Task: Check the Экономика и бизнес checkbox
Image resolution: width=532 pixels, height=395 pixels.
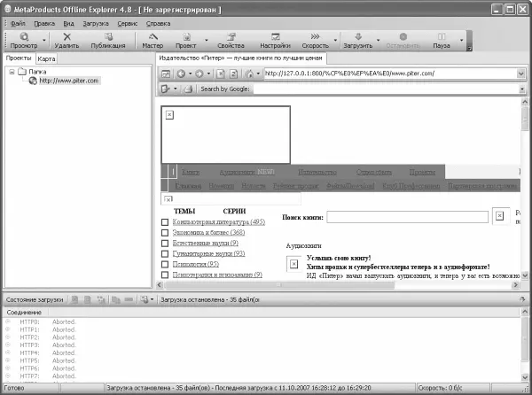Action: tap(165, 233)
